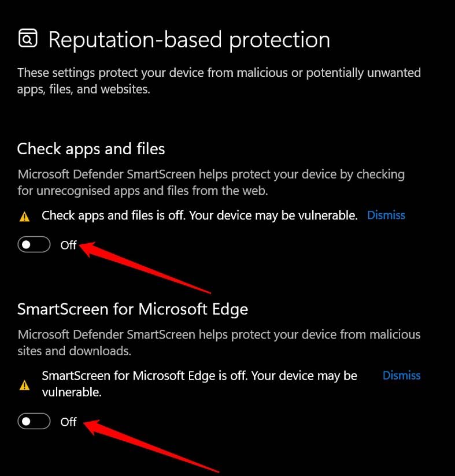Click the Off label under SmartScreen for Edge
Image resolution: width=455 pixels, height=476 pixels.
(68, 422)
